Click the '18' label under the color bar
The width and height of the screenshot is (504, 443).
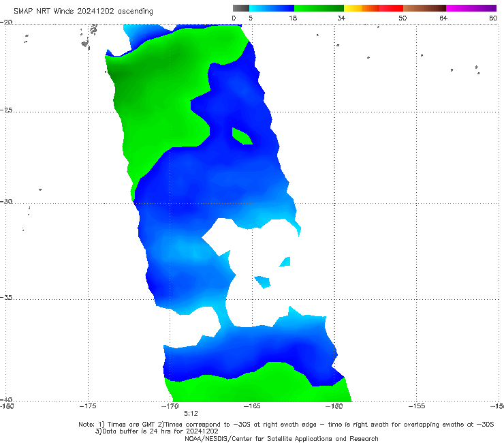(293, 18)
